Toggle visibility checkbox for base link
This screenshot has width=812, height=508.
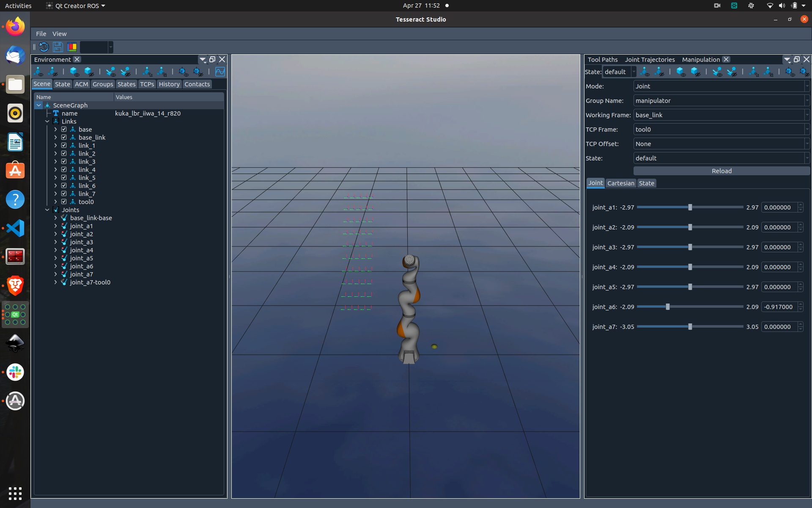click(x=64, y=129)
